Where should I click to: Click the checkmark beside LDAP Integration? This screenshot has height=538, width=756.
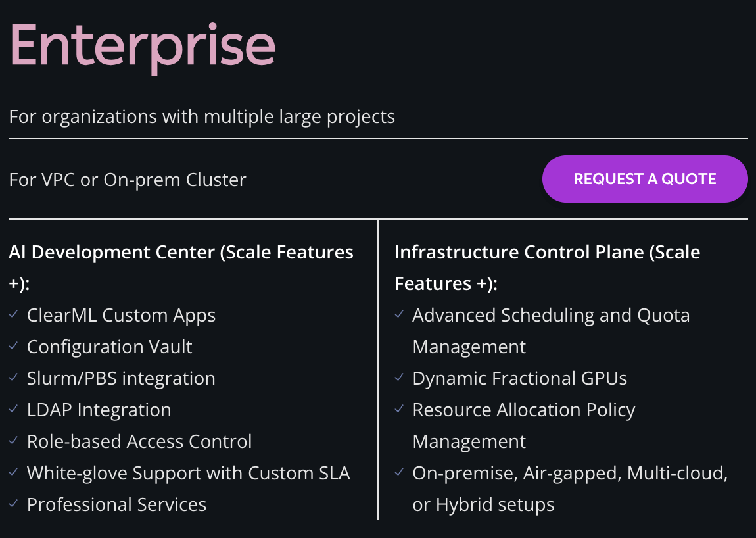tap(14, 410)
